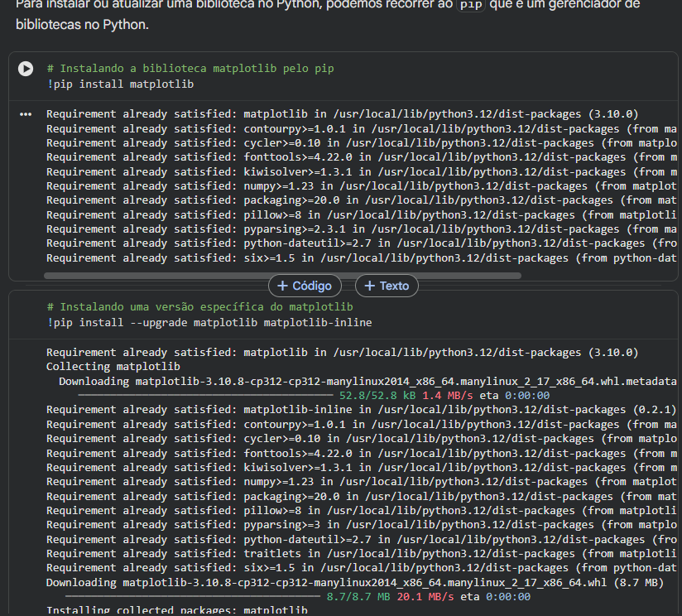Click comment '# Instalando a biblioteca matplotlib pelo pip'
Screen dimensions: 682x616
190,68
